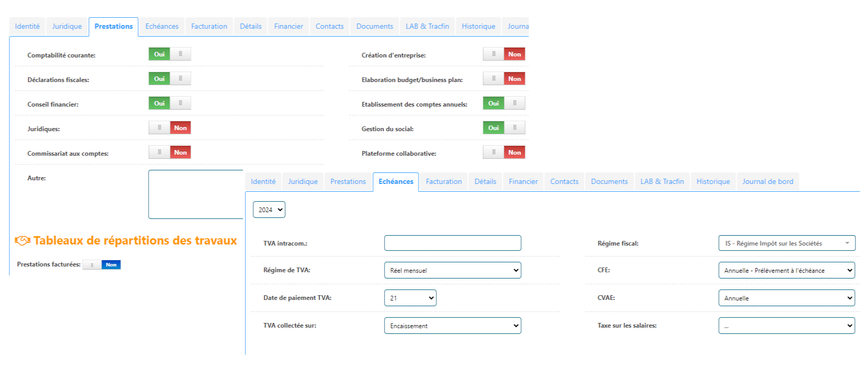Click inside the Autre text area
The height and width of the screenshot is (371, 868).
[196, 194]
